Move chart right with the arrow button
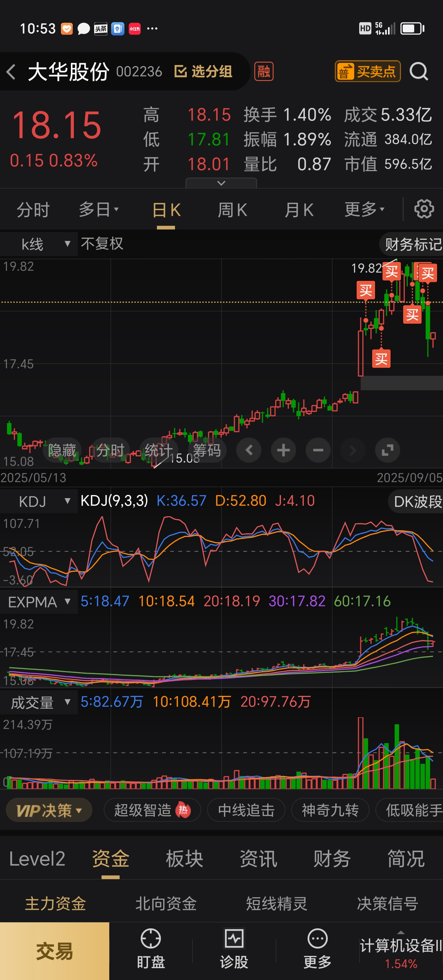This screenshot has height=980, width=443. click(x=353, y=450)
